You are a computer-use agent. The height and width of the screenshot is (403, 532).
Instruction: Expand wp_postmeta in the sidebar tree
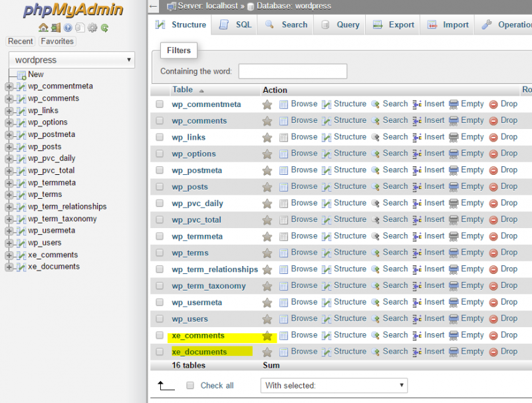click(9, 135)
